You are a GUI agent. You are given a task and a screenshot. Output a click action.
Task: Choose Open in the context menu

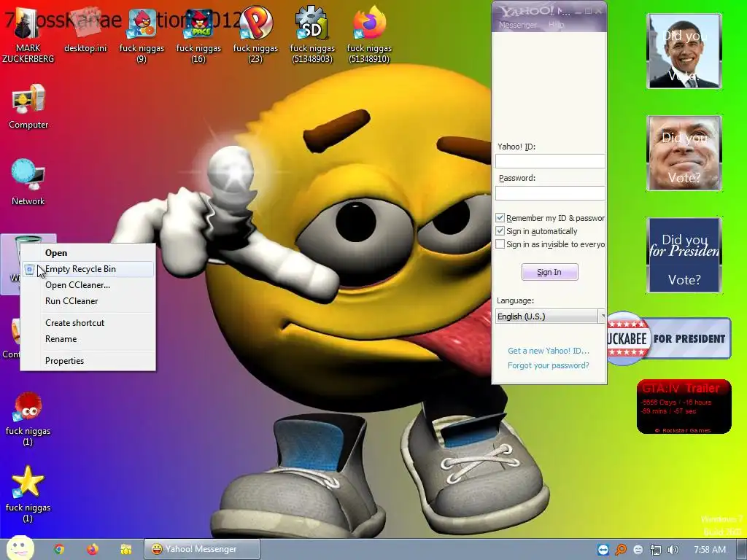coord(88,253)
